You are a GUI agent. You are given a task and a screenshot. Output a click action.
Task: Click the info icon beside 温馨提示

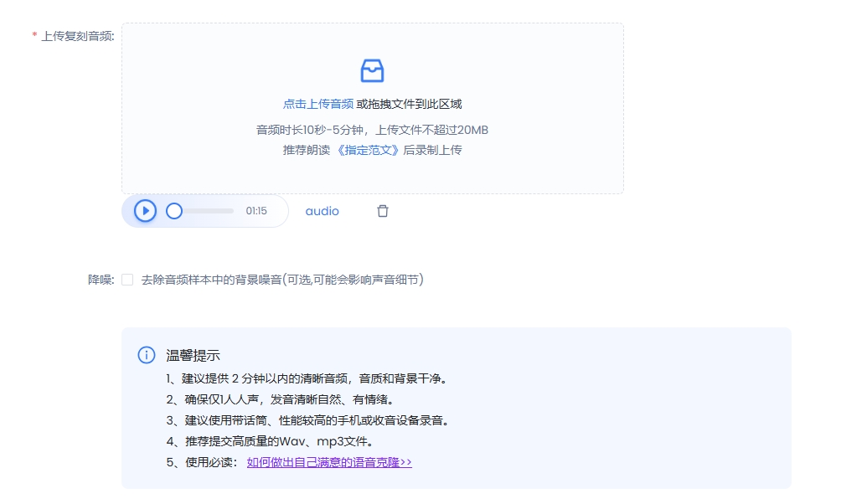[147, 355]
